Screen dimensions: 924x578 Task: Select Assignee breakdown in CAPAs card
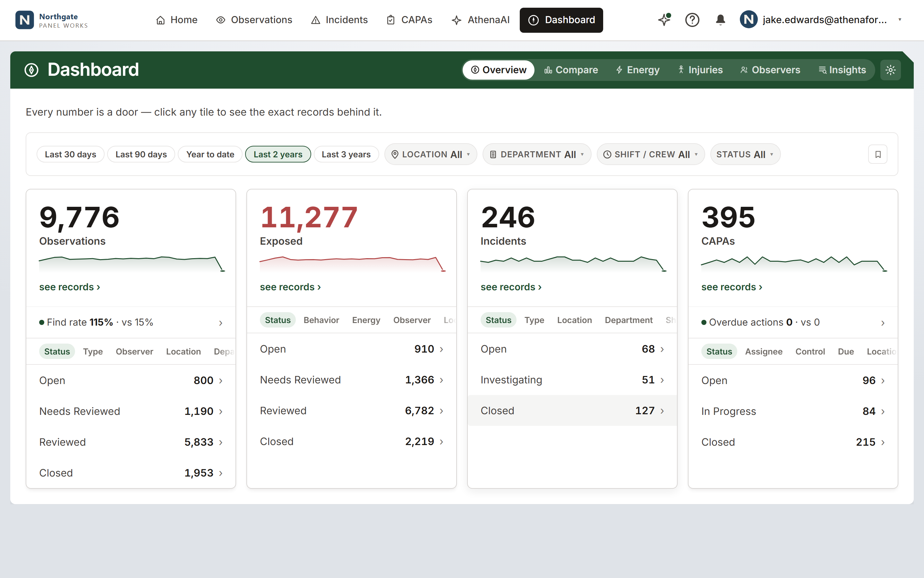764,352
